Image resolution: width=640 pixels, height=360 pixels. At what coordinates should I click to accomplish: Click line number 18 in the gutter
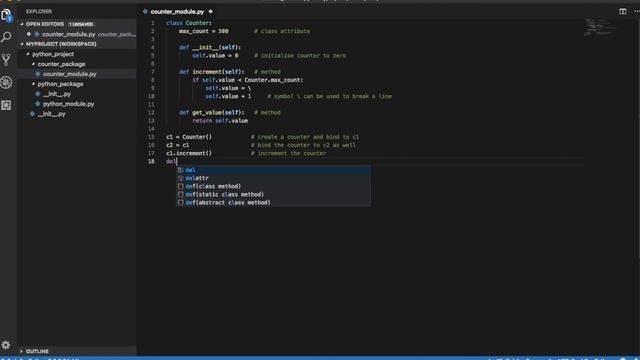point(151,162)
